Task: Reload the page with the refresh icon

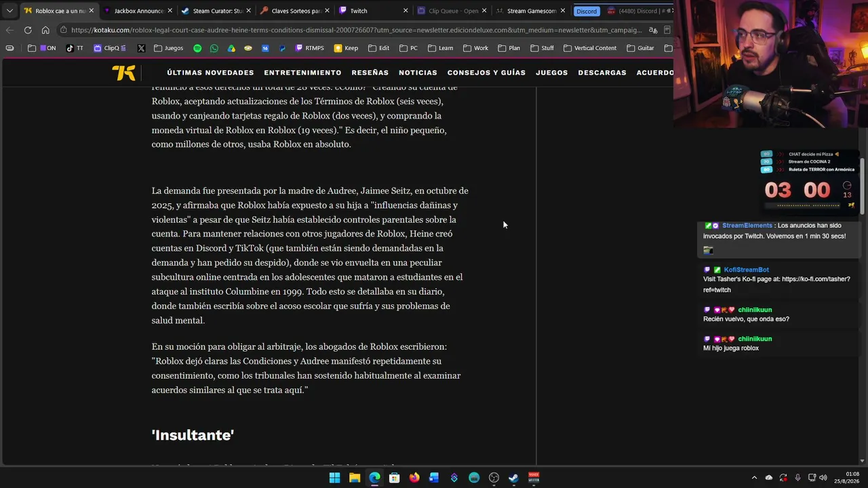Action: coord(28,30)
